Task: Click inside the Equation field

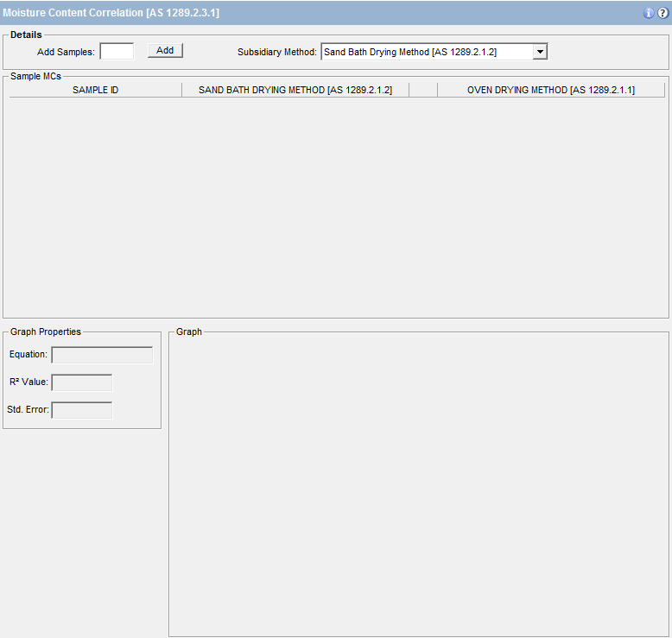Action: [x=102, y=355]
